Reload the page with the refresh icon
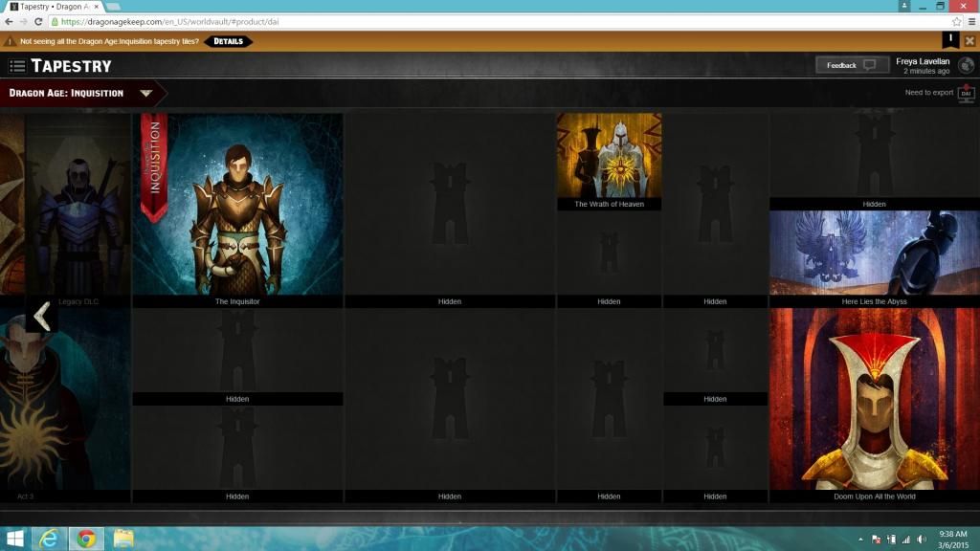The image size is (980, 551). [x=37, y=21]
